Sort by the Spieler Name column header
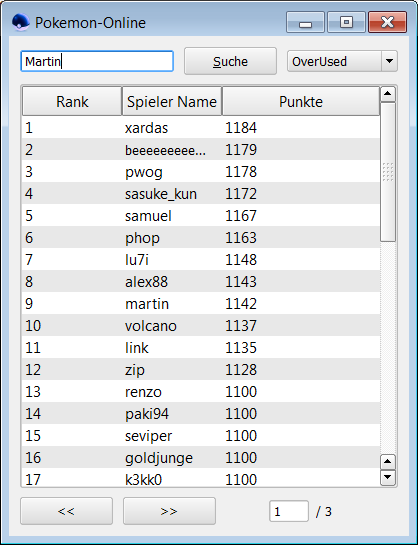This screenshot has width=418, height=545. [x=172, y=101]
